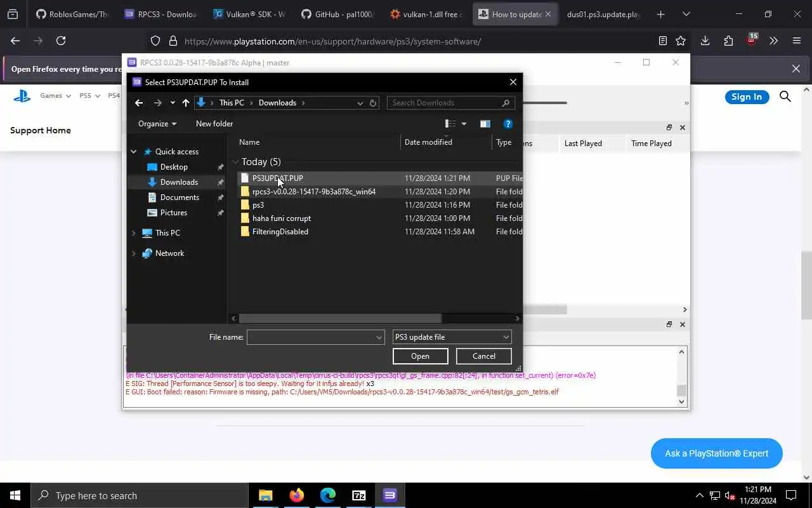Expand the This PC tree node
Viewport: 812px width, 508px height.
coord(134,233)
